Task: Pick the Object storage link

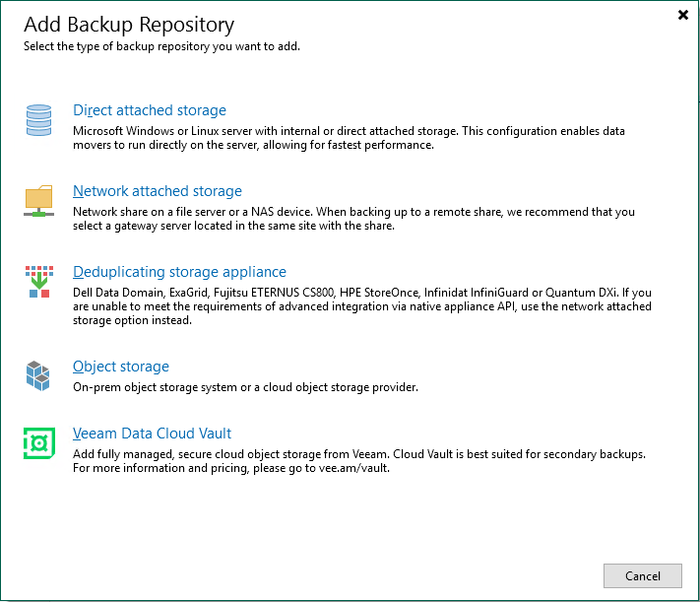Action: point(121,367)
